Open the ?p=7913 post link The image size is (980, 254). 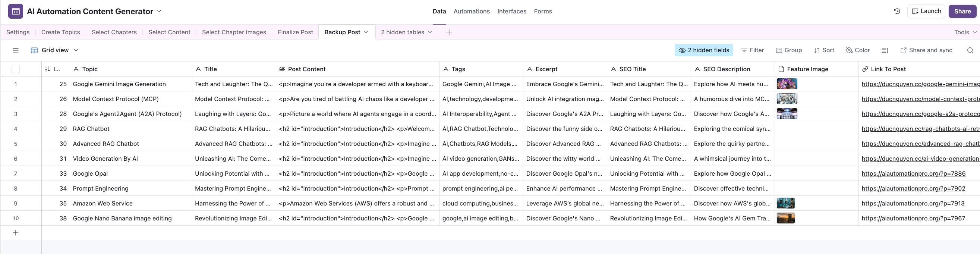click(x=913, y=203)
